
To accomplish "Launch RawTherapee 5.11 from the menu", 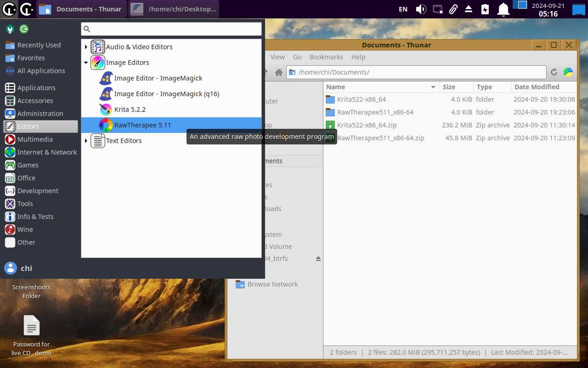I will (x=171, y=125).
